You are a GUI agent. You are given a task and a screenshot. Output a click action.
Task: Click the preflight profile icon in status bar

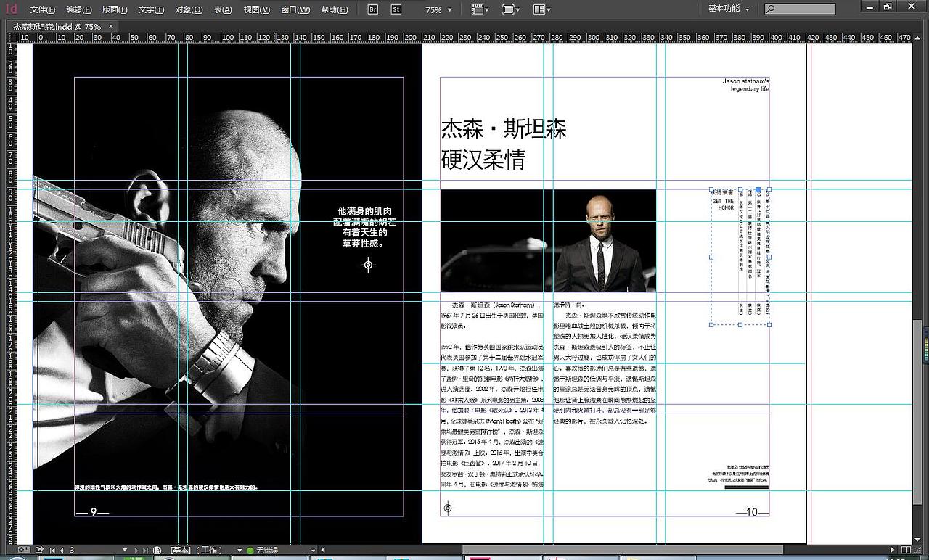tap(157, 551)
